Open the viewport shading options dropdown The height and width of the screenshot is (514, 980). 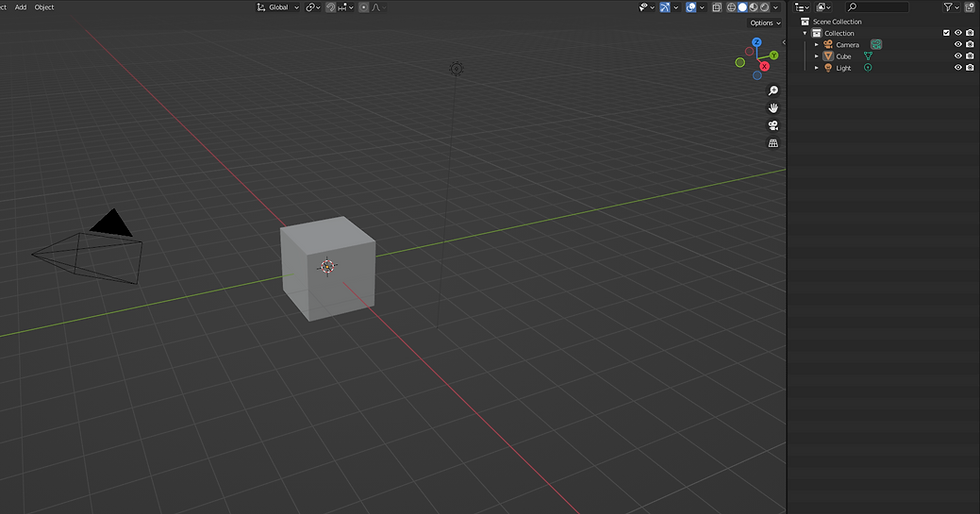pos(776,8)
